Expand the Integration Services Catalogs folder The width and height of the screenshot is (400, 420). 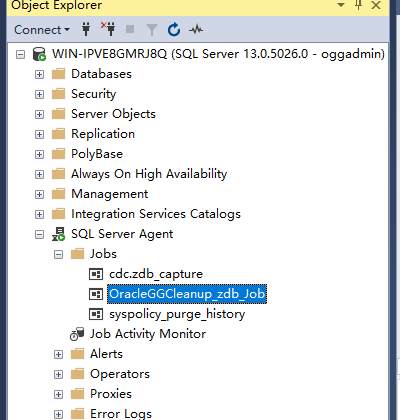(39, 214)
